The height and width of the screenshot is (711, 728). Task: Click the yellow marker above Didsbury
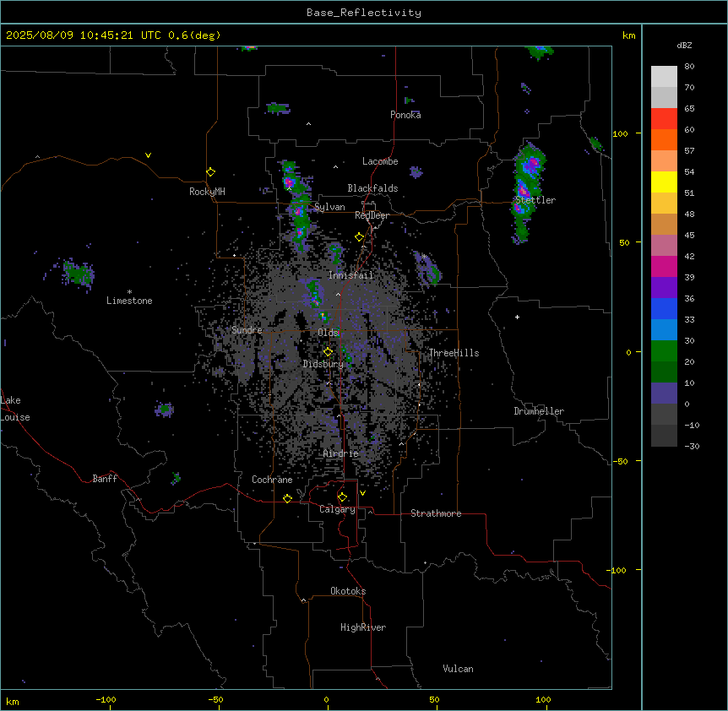328,352
